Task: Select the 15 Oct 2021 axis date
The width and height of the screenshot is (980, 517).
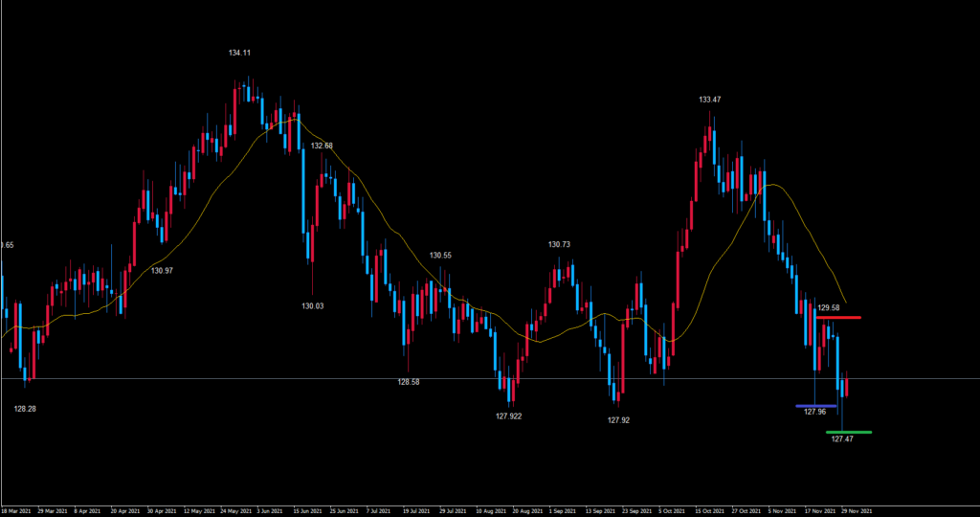Action: click(707, 510)
